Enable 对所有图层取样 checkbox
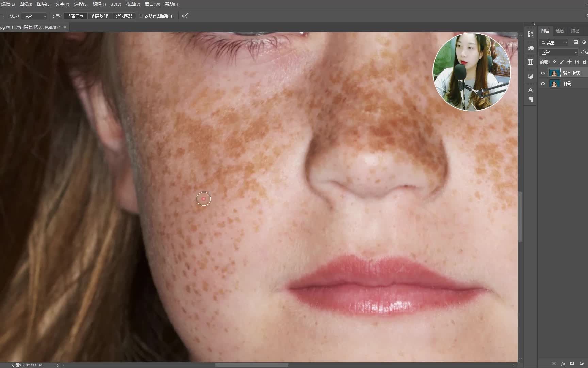 (x=141, y=16)
